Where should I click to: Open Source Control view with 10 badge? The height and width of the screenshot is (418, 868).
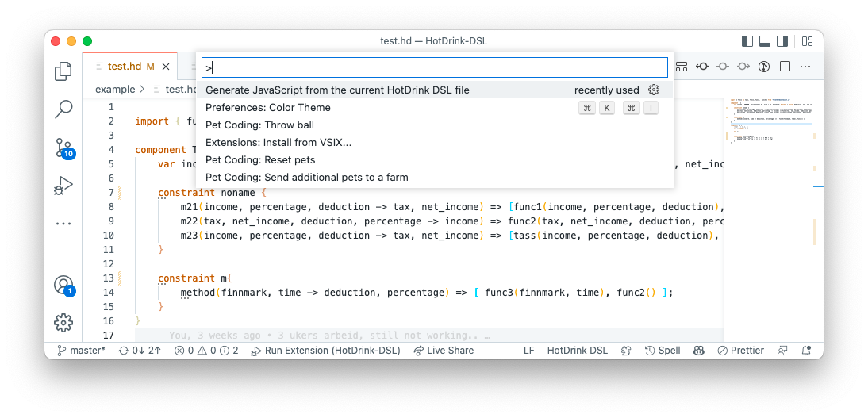tap(64, 148)
